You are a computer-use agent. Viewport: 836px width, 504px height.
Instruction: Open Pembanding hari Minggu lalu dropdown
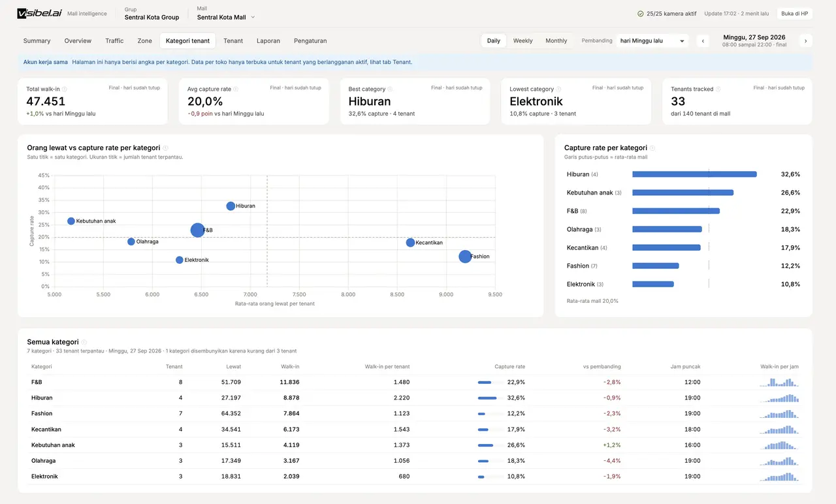click(652, 40)
